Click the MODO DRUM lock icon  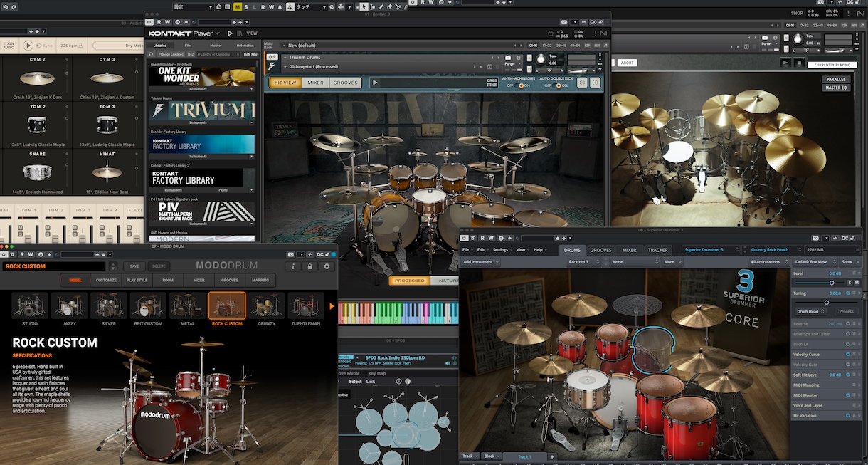pos(310,266)
